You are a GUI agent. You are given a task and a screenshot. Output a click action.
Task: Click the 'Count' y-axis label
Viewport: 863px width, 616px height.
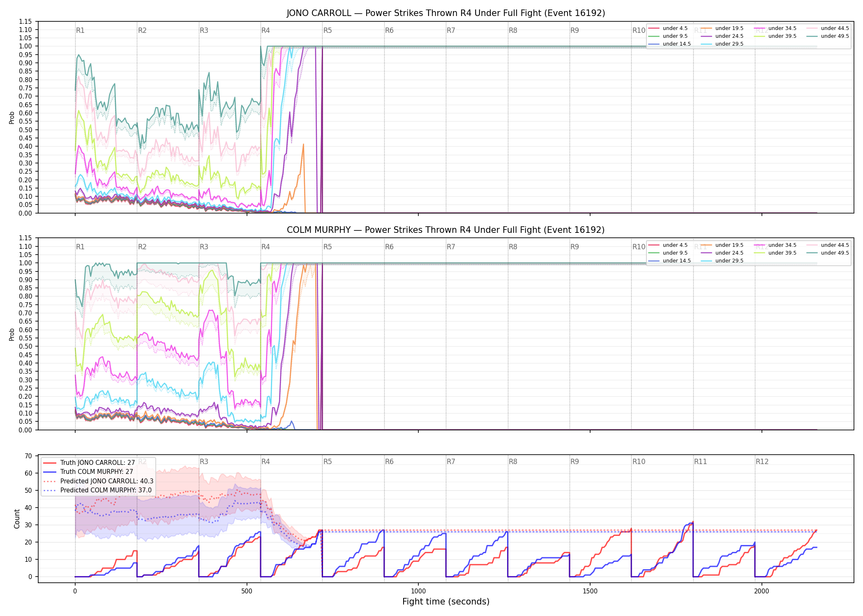tap(17, 519)
